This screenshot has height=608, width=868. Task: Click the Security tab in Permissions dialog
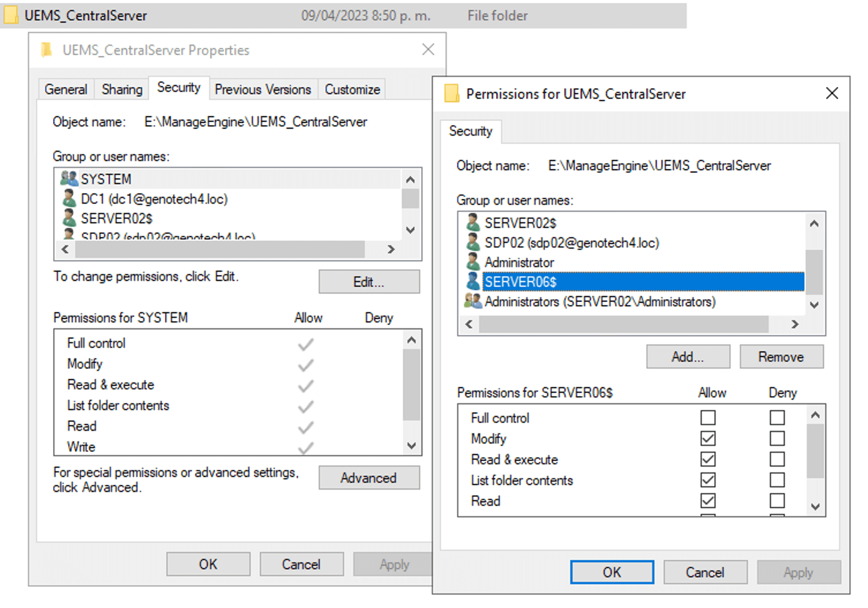coord(471,131)
